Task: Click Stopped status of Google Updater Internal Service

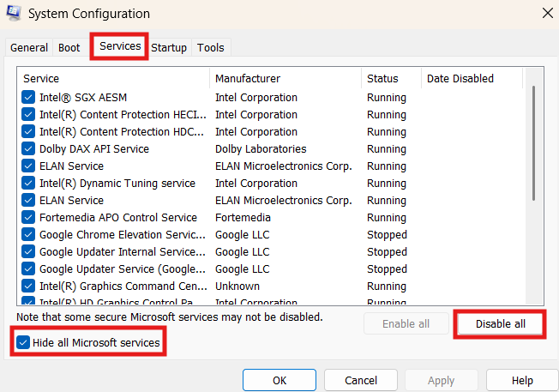Action: pyautogui.click(x=387, y=252)
